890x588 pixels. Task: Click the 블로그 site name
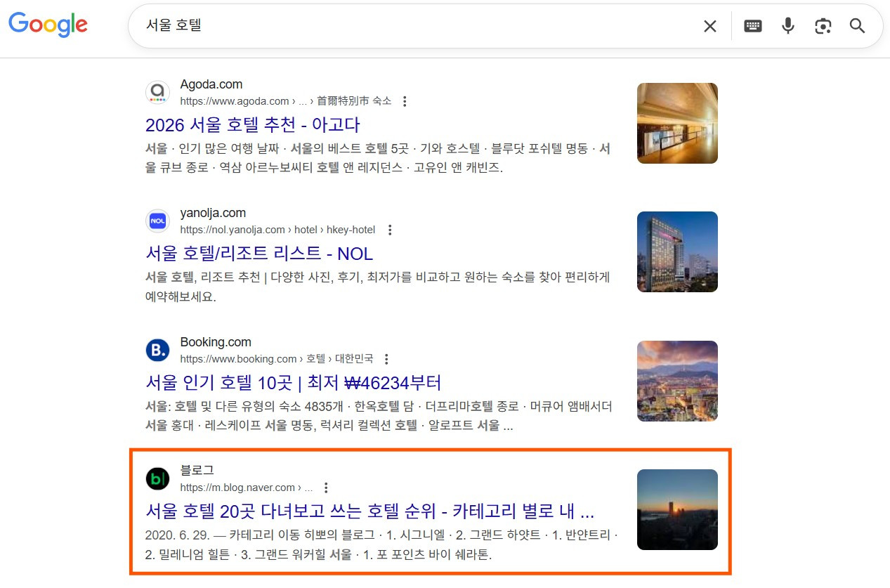pyautogui.click(x=197, y=471)
